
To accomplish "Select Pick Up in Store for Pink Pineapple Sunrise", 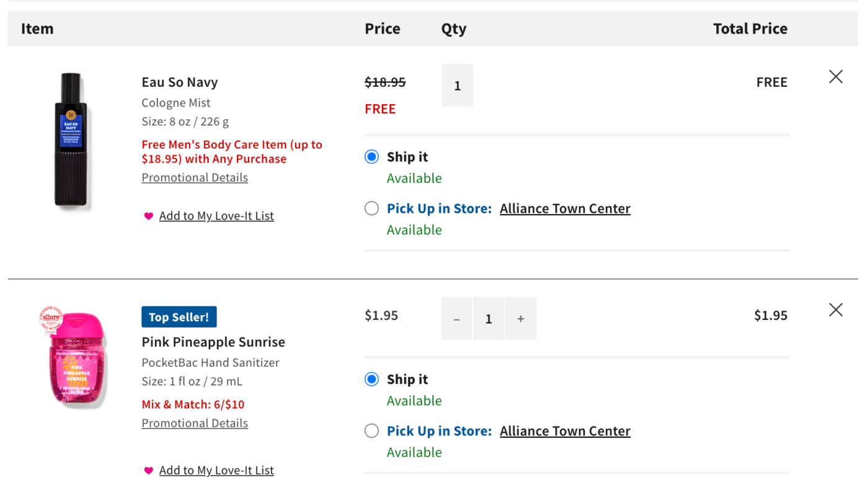I will [x=371, y=430].
